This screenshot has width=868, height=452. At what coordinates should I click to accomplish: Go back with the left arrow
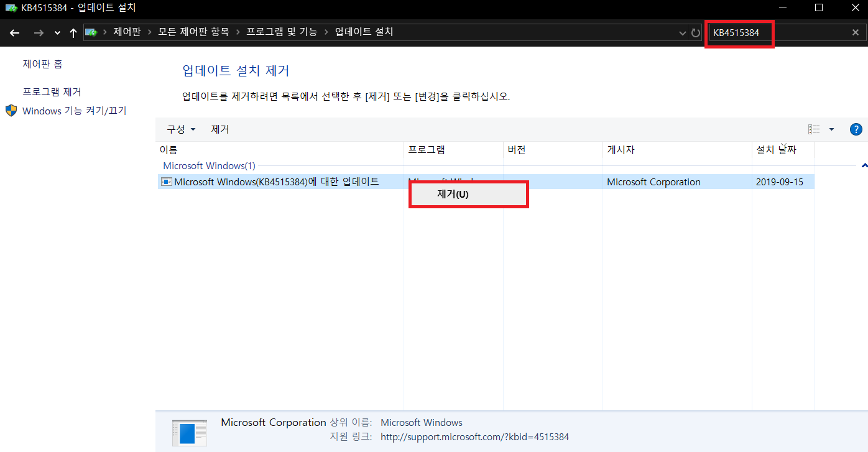point(14,32)
